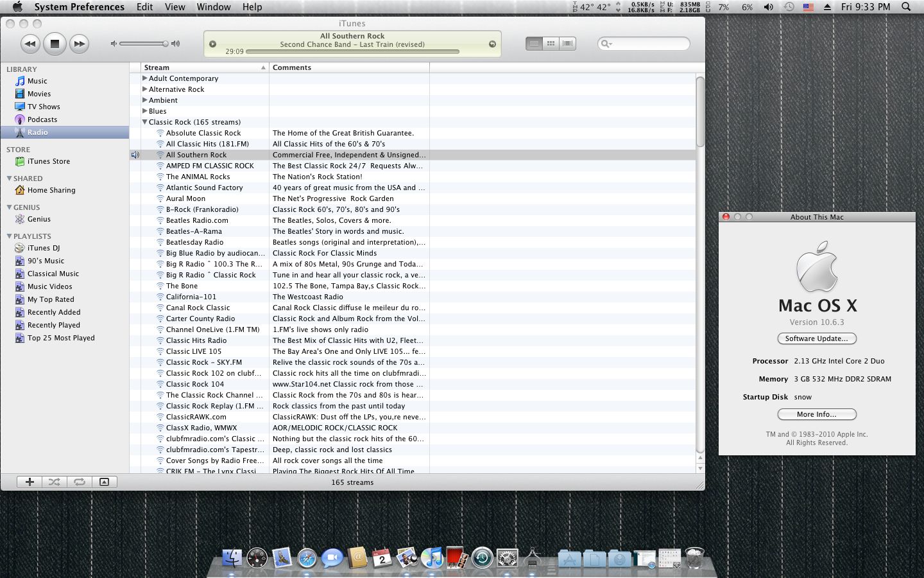924x578 pixels.
Task: Click the low-volume speaker icon
Action: tap(114, 44)
